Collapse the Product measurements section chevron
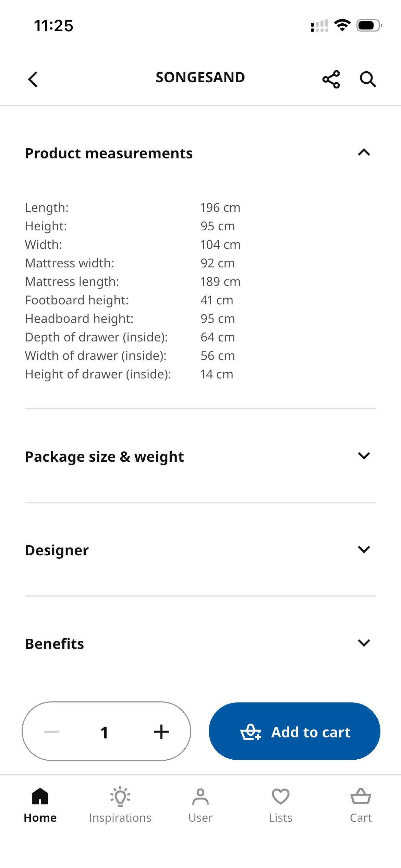The height and width of the screenshot is (868, 401). coord(364,153)
